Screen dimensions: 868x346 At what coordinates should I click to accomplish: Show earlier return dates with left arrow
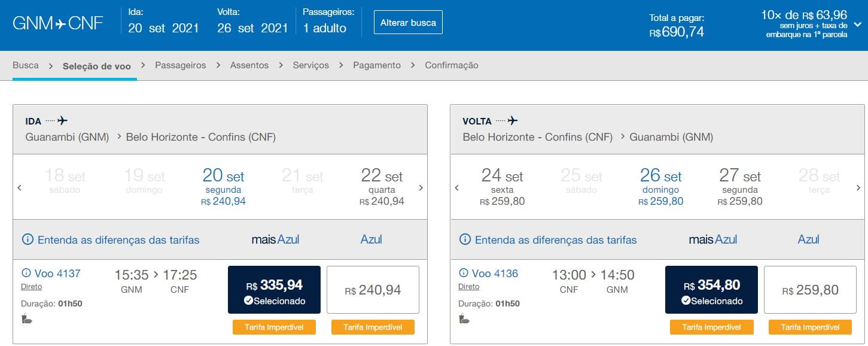(x=457, y=188)
